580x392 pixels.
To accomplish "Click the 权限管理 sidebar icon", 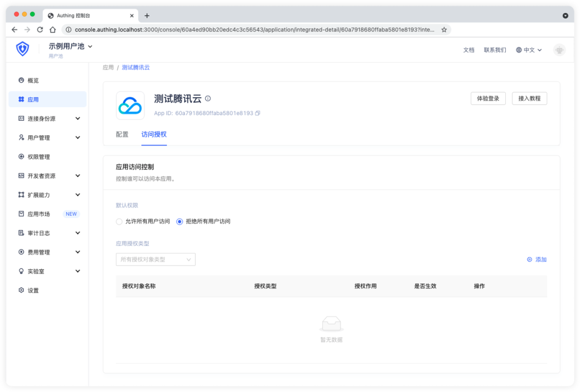I will [x=21, y=156].
